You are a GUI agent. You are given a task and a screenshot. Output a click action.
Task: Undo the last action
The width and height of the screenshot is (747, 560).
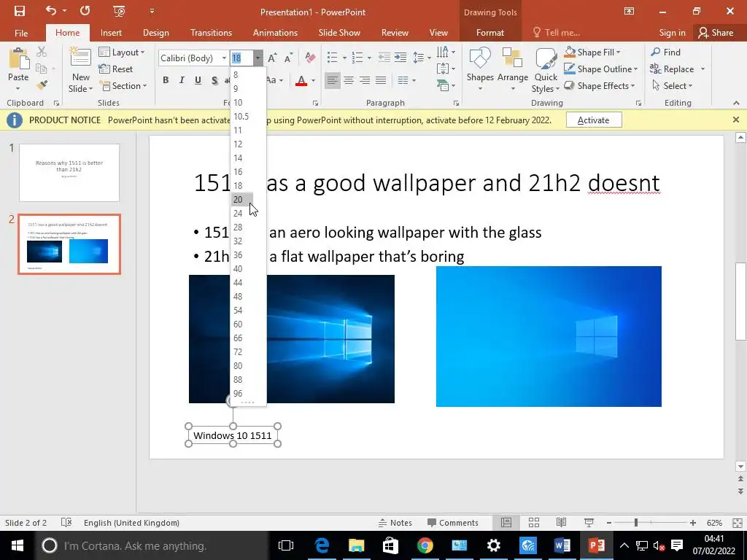(x=51, y=10)
